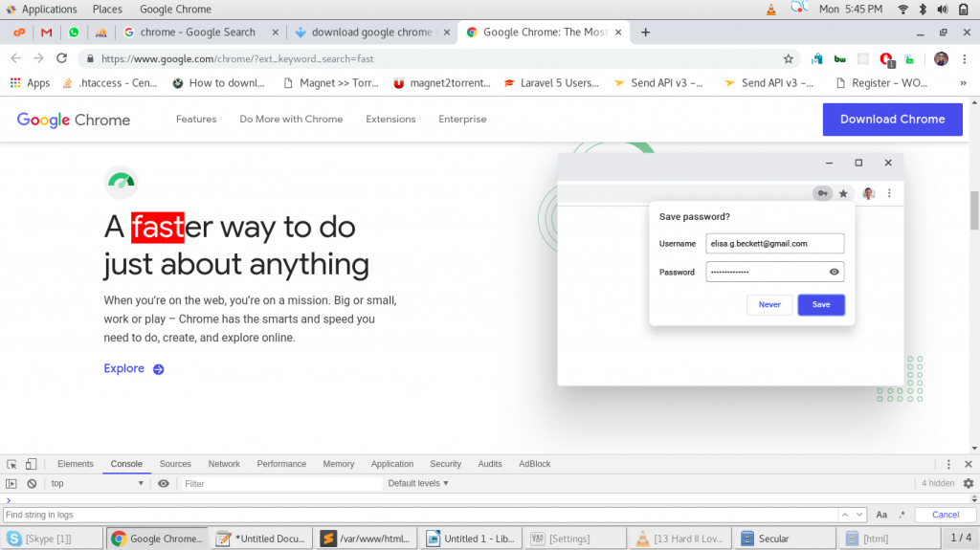Click the browser forward arrow
980x550 pixels.
38,58
